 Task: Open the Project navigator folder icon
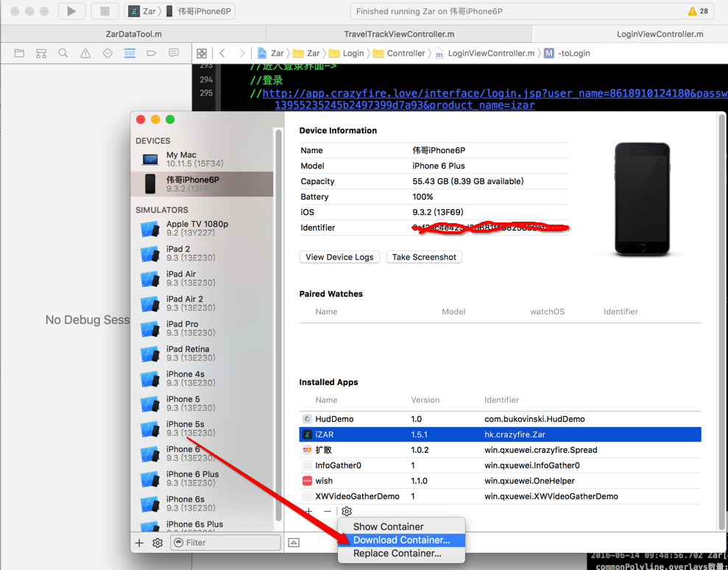tap(19, 53)
